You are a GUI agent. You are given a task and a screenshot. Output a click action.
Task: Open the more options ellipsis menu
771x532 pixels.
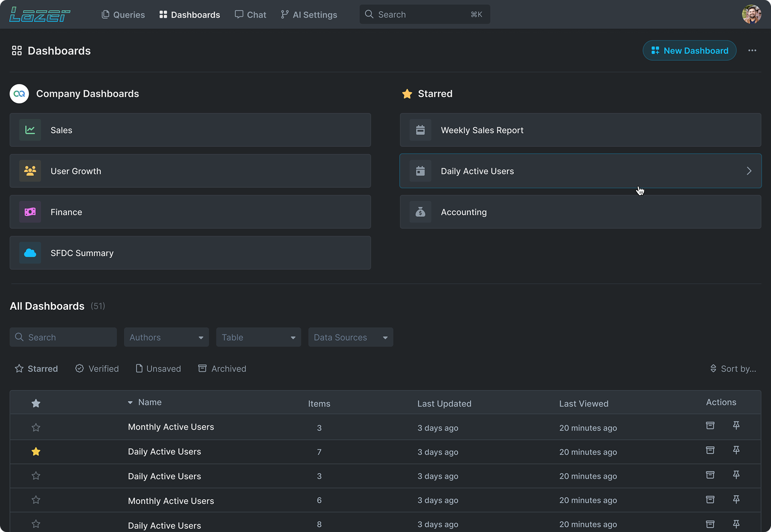click(x=752, y=51)
